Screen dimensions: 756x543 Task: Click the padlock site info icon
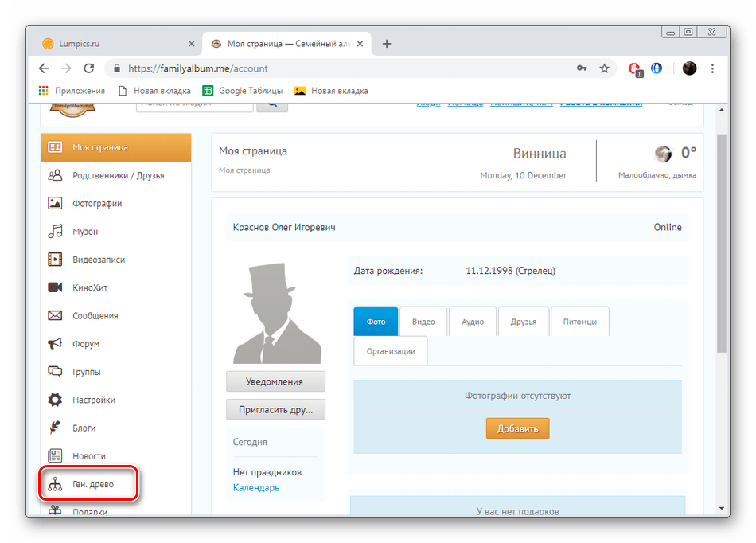(x=117, y=68)
